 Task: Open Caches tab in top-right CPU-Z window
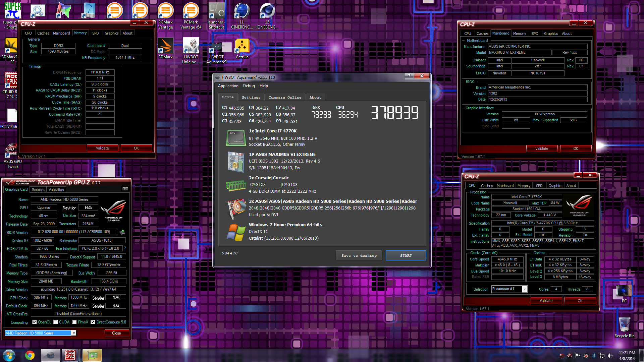pyautogui.click(x=482, y=34)
